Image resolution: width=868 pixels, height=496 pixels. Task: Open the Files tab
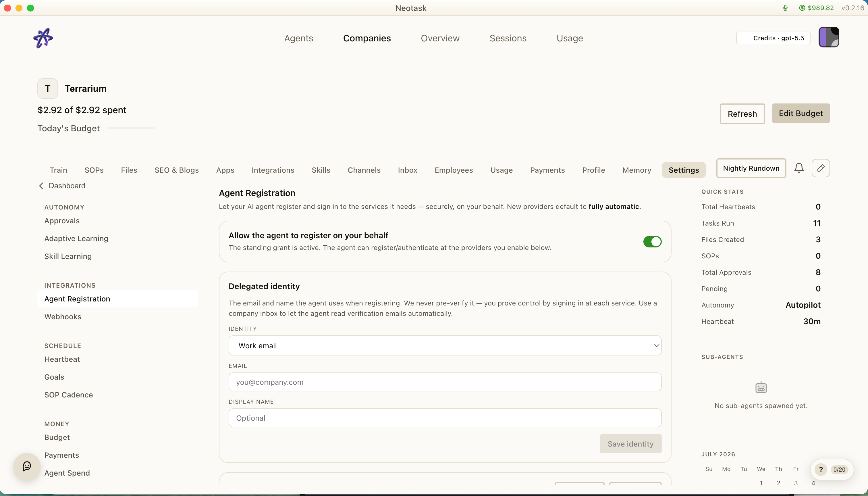129,170
